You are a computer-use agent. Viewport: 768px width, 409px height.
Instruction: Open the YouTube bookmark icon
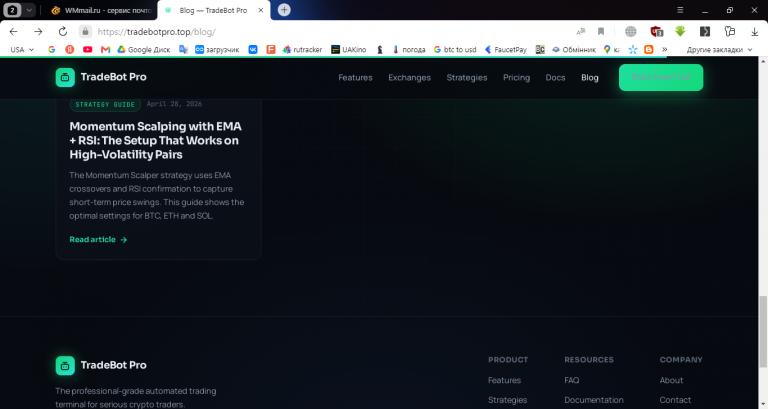tap(88, 49)
